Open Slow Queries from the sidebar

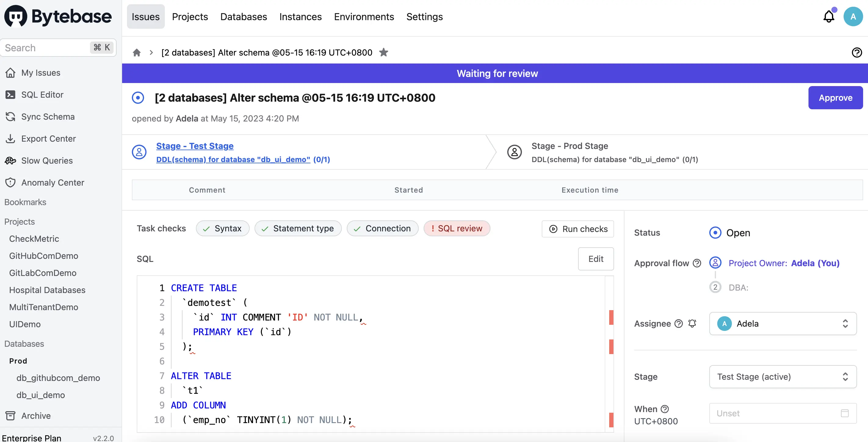point(46,160)
